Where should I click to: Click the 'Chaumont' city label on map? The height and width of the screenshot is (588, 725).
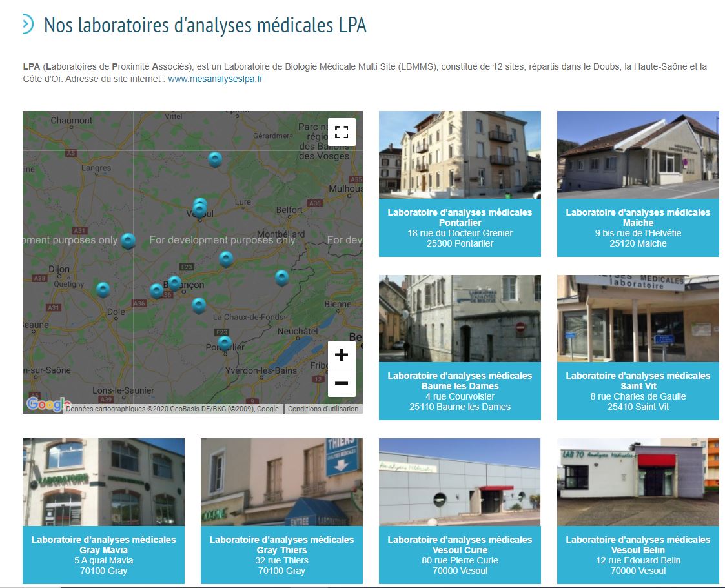coord(71,120)
